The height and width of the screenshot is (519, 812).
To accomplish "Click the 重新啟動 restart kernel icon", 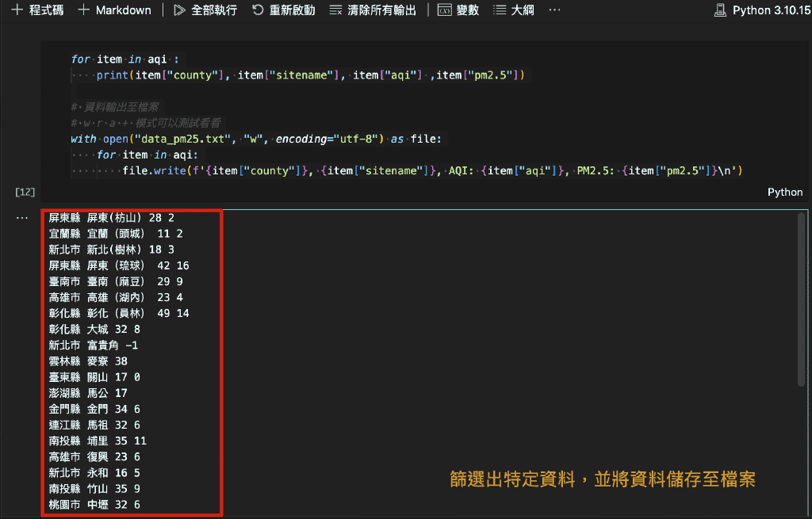I will point(259,10).
